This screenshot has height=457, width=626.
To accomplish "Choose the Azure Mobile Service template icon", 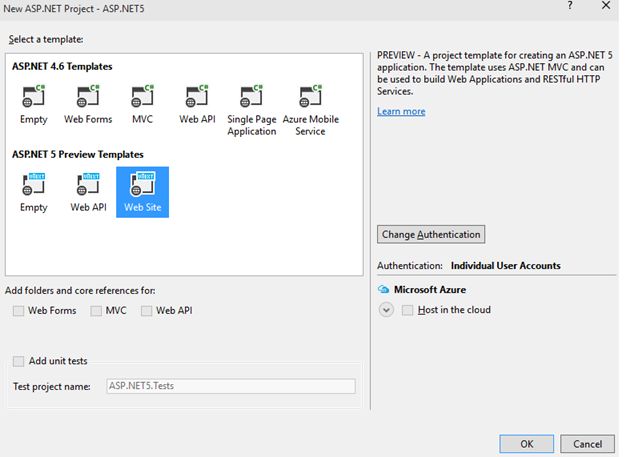I will (x=311, y=97).
